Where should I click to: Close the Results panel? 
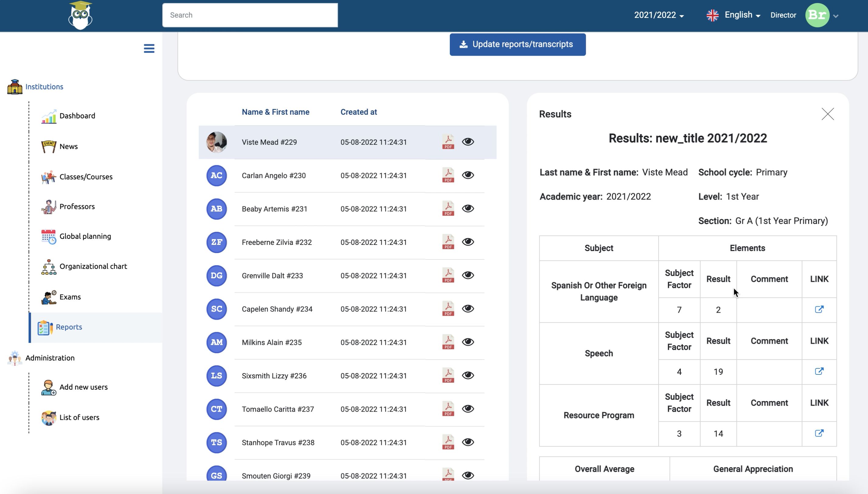[x=827, y=114]
